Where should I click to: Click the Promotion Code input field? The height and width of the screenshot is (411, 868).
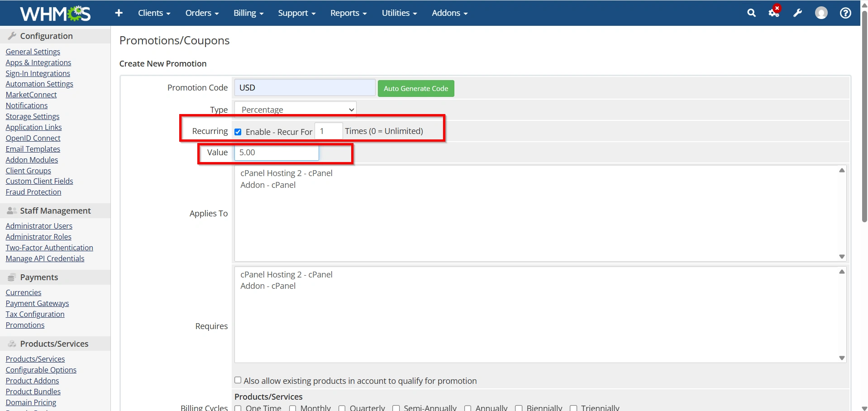[305, 88]
